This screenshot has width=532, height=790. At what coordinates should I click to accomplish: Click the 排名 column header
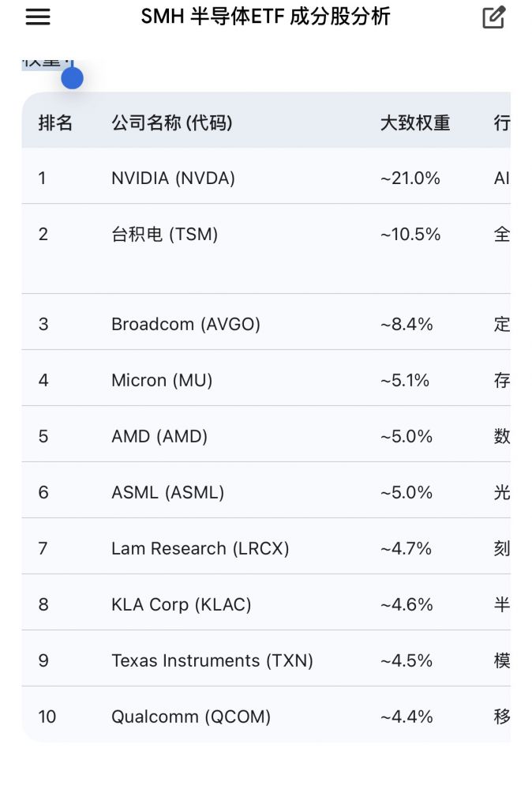click(x=55, y=122)
